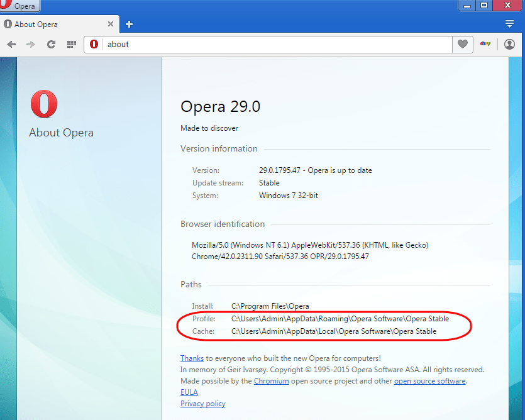Open the Opera main menu button

tap(19, 6)
